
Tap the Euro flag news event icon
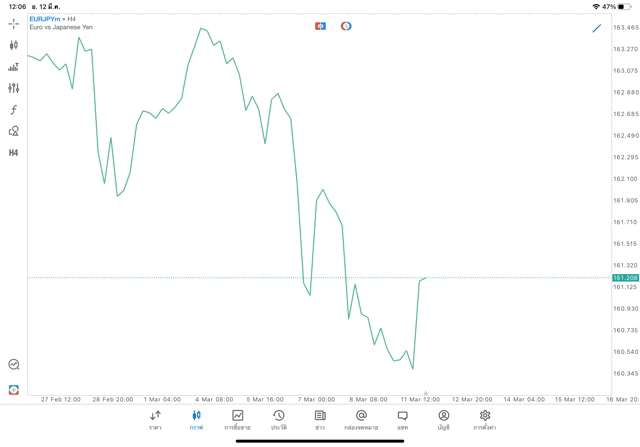click(x=320, y=26)
